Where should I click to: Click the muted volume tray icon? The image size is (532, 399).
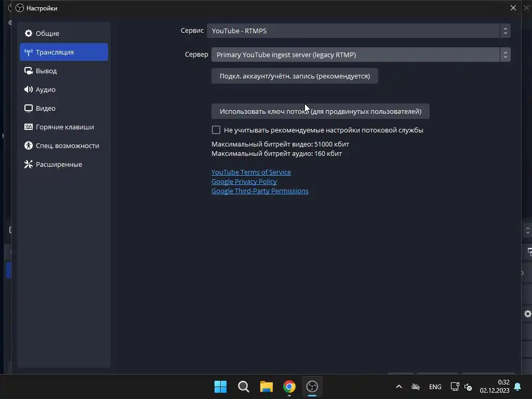468,387
